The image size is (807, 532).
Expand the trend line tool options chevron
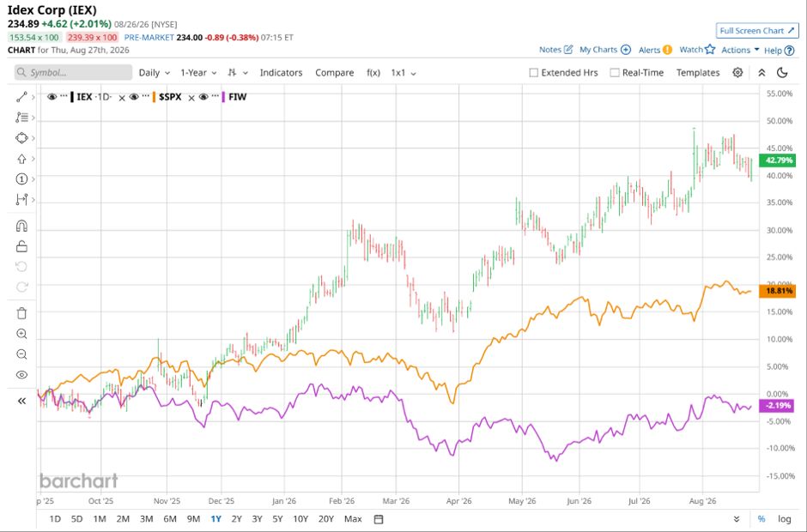(x=33, y=97)
